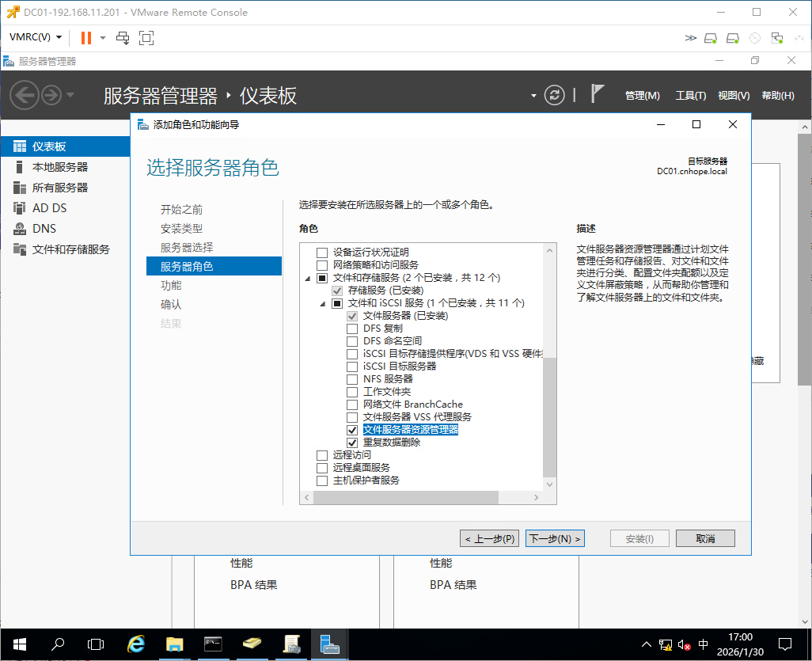Go forward in Server Manager navigation
This screenshot has height=661, width=812.
51,95
